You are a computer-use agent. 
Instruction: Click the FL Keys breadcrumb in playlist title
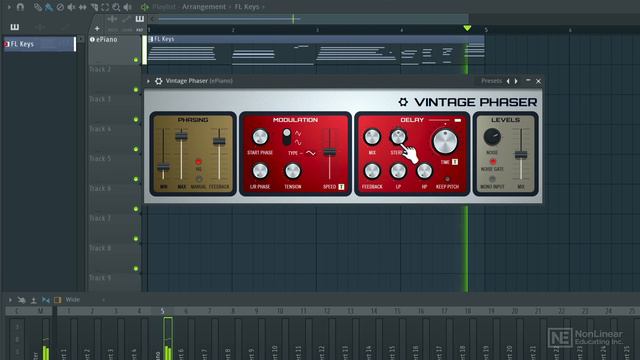[247, 7]
